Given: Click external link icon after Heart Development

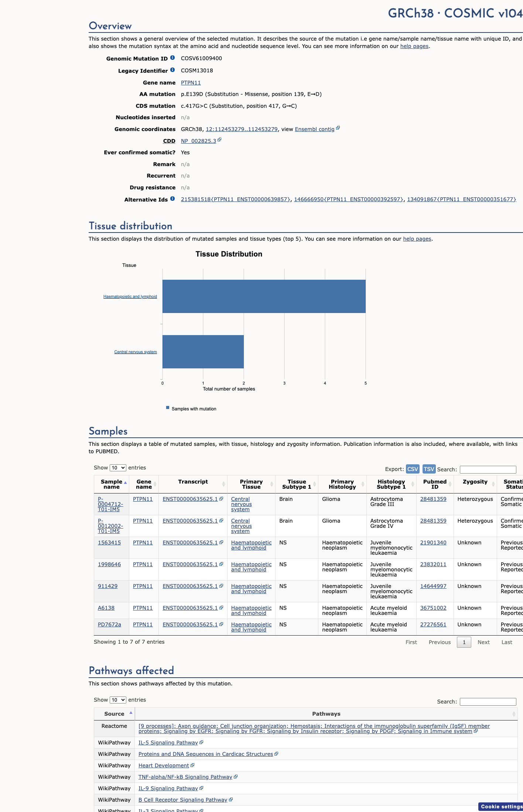Looking at the screenshot, I should pos(192,765).
